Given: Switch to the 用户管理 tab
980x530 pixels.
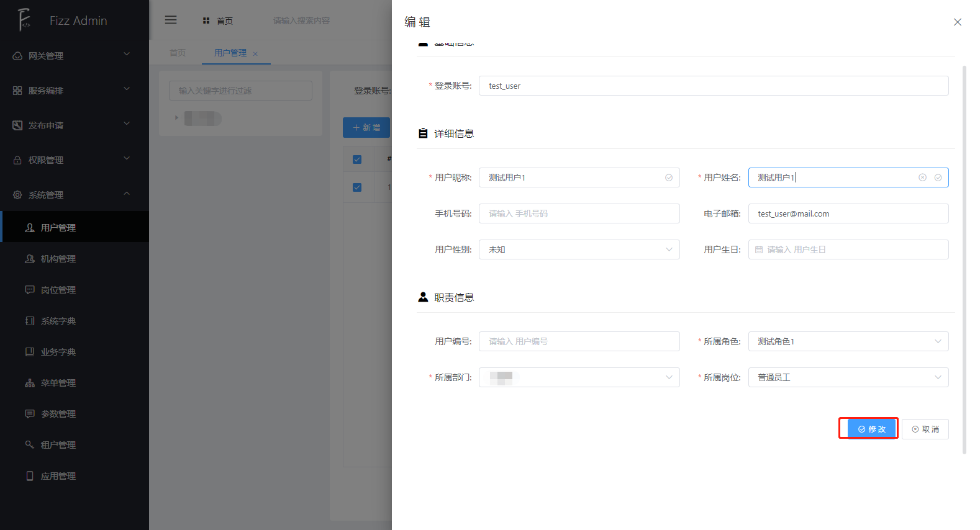Looking at the screenshot, I should (x=230, y=53).
